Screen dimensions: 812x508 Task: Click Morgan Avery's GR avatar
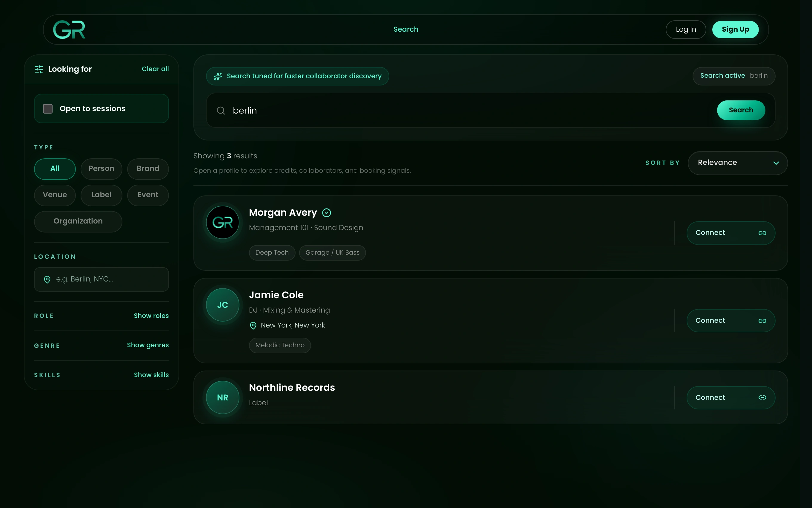[x=222, y=222]
